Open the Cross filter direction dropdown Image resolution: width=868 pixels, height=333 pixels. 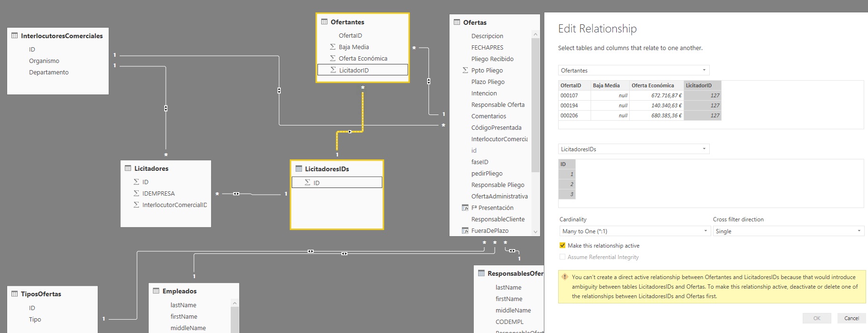pyautogui.click(x=788, y=231)
